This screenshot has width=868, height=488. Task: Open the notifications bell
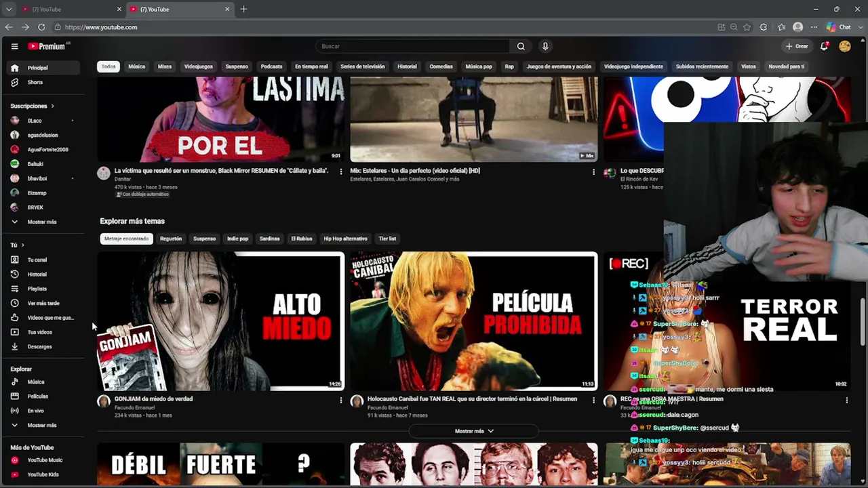tap(824, 46)
